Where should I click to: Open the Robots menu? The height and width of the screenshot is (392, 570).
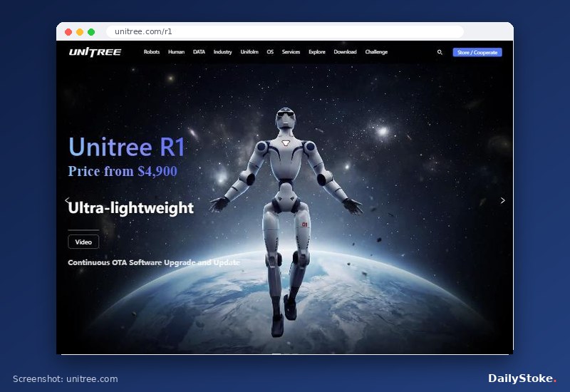click(152, 52)
